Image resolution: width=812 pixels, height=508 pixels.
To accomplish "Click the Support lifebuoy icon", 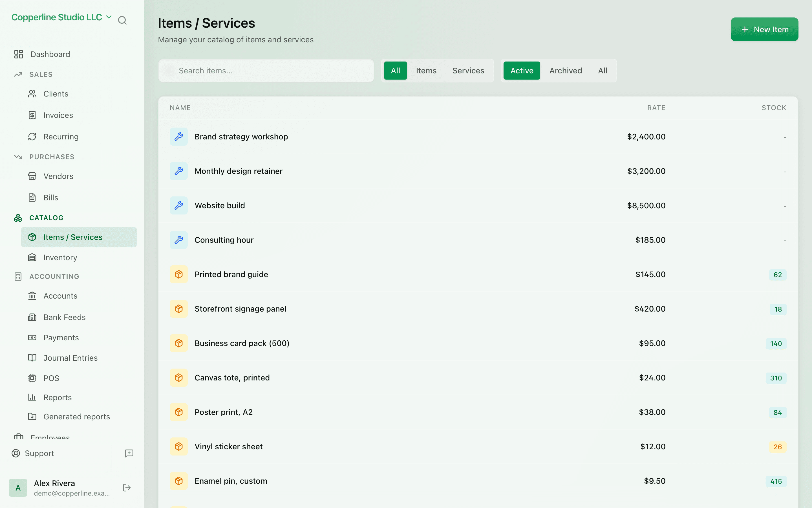I will pyautogui.click(x=16, y=453).
